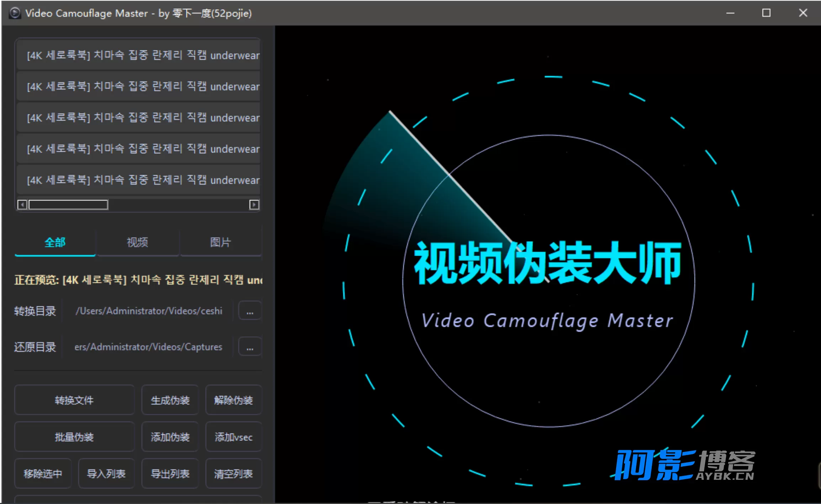This screenshot has width=821, height=504.
Task: Maximize the Video Camouflage Master window
Action: coord(766,13)
